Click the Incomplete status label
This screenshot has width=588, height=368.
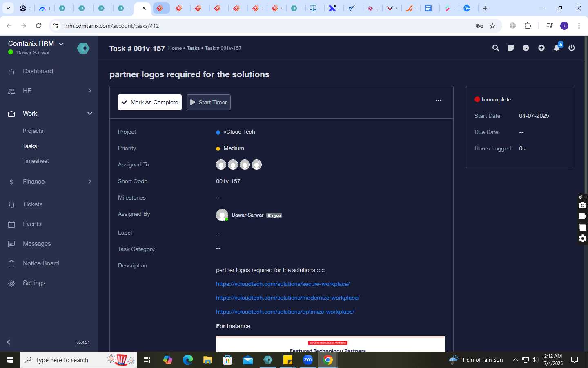pyautogui.click(x=497, y=100)
